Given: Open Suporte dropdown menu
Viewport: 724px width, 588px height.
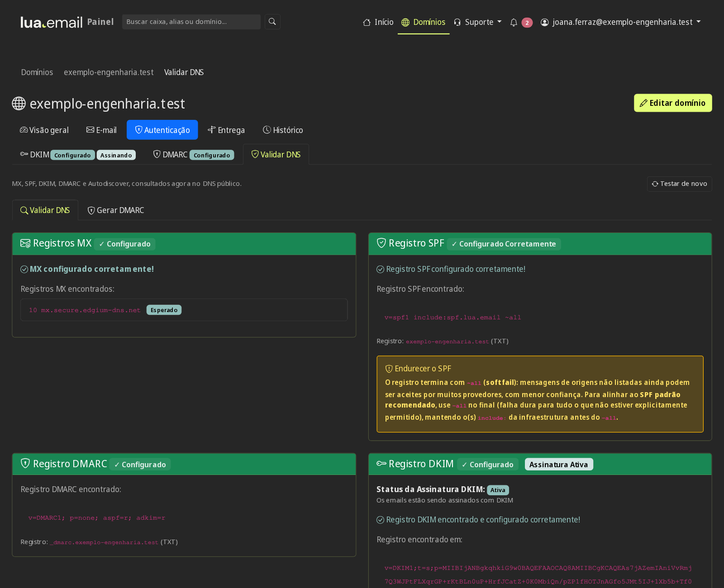Looking at the screenshot, I should [x=478, y=22].
